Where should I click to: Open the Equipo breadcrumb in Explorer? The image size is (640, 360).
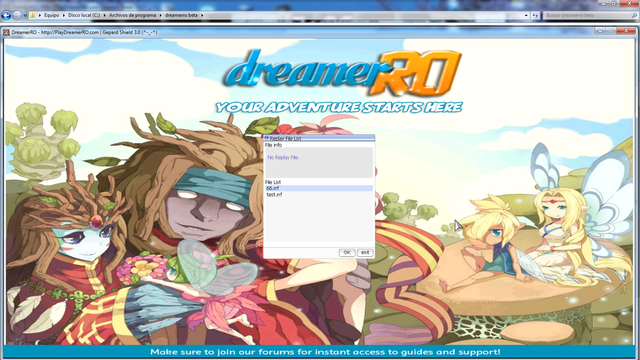(51, 15)
